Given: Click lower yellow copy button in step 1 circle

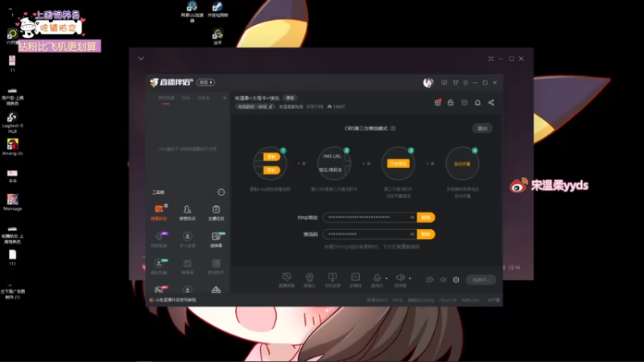Looking at the screenshot, I should (x=271, y=170).
